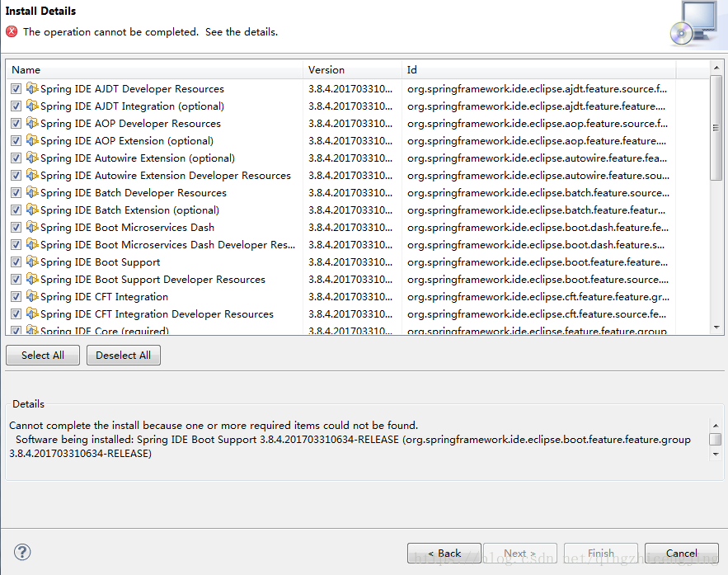Viewport: 728px width, 575px height.
Task: Click the icon for CFT Integration Developer Resources
Action: coord(32,313)
